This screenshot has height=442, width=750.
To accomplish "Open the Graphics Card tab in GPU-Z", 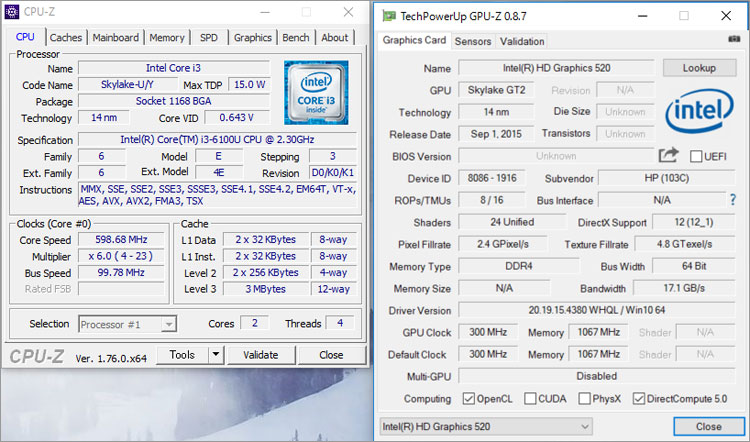I will pyautogui.click(x=414, y=40).
